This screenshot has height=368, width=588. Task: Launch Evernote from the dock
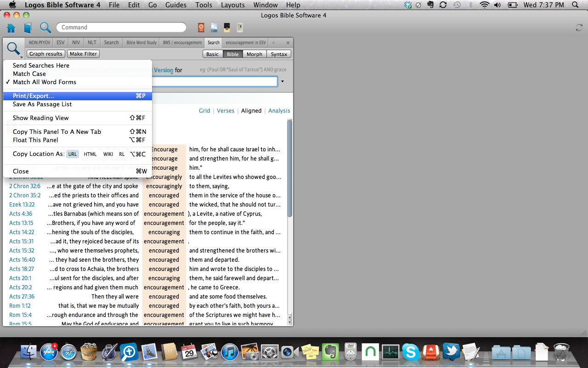coord(330,352)
